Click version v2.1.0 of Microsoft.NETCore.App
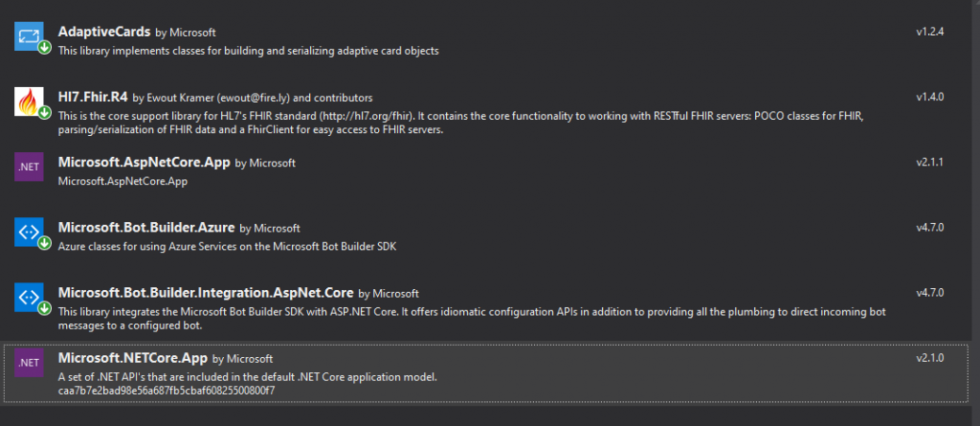The height and width of the screenshot is (426, 980). 929,358
